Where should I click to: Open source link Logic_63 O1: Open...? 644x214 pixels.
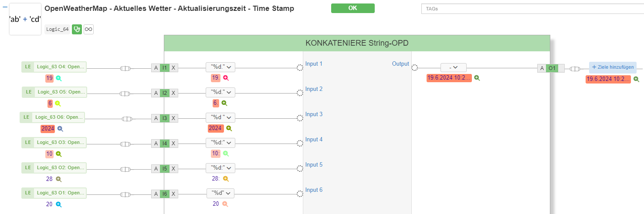(x=54, y=193)
